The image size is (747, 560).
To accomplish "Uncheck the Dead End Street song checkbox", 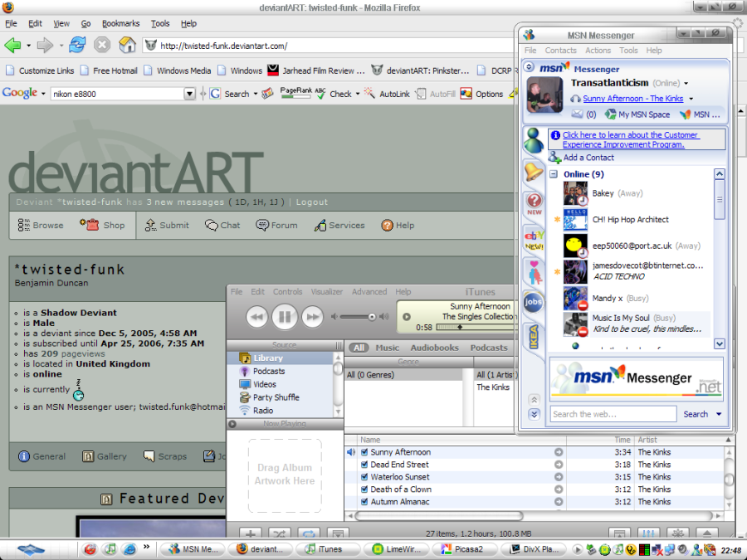I will (x=364, y=465).
